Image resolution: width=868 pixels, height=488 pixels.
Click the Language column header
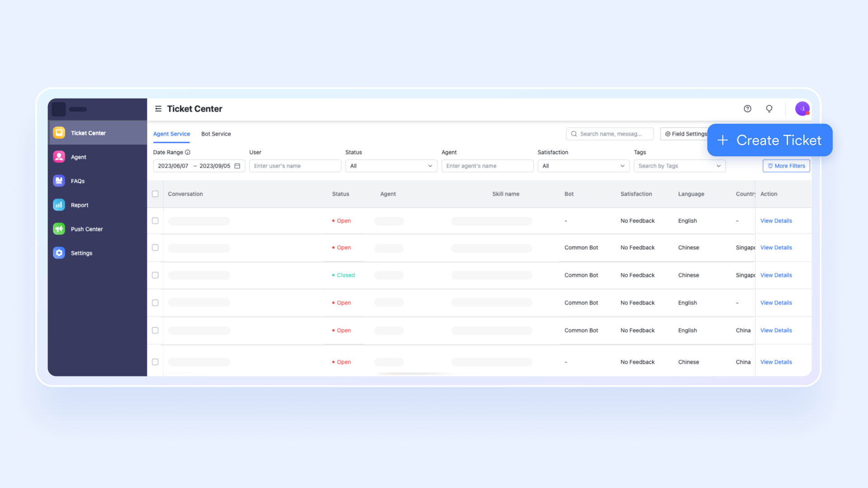(x=691, y=194)
